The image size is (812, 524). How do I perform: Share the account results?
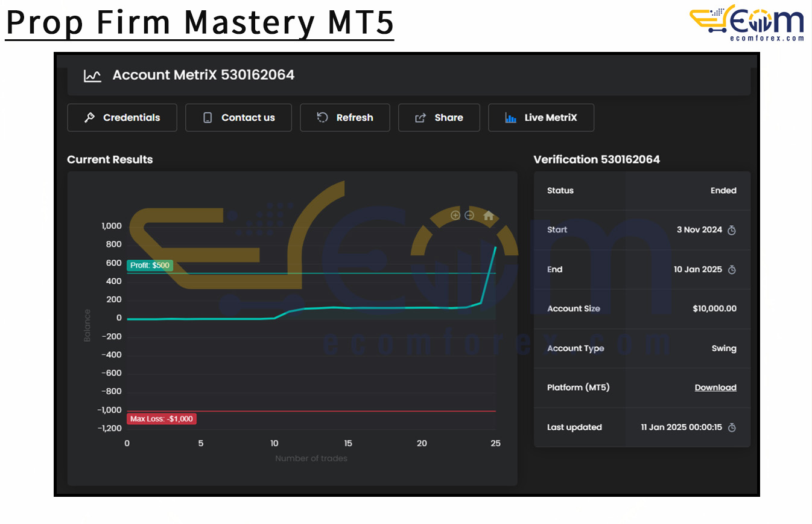tap(439, 118)
